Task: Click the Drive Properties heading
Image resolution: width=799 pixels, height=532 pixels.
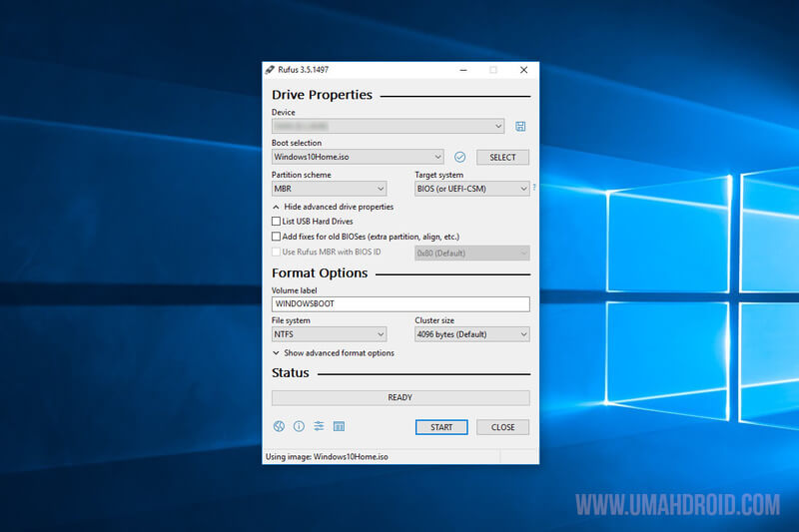Action: 322,95
